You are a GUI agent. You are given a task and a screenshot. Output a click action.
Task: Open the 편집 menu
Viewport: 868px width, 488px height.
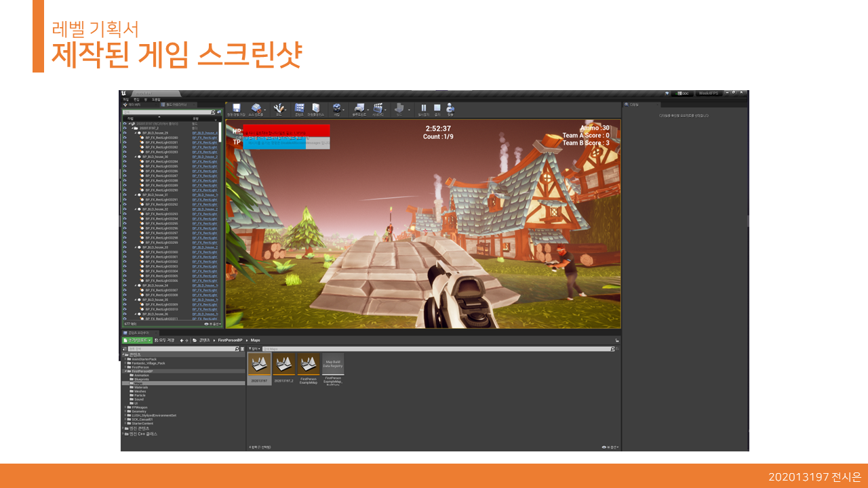point(136,99)
